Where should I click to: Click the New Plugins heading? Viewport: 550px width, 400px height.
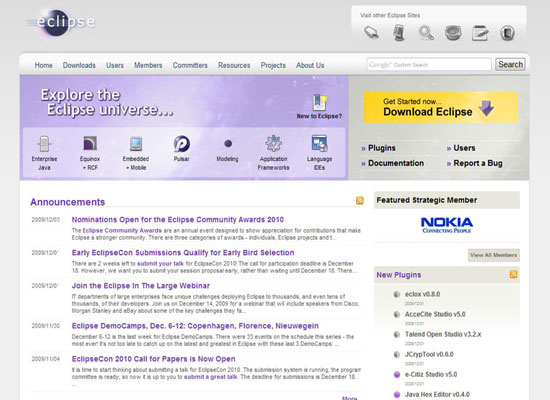pos(399,275)
